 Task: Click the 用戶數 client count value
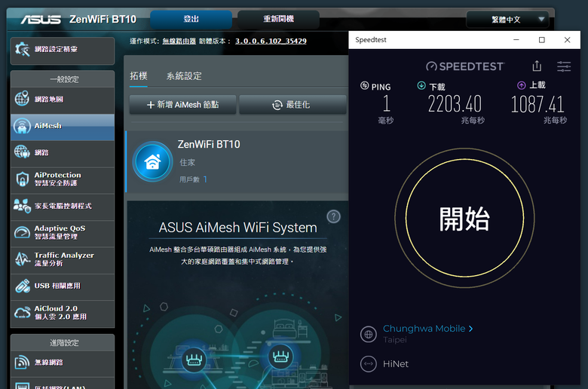205,179
